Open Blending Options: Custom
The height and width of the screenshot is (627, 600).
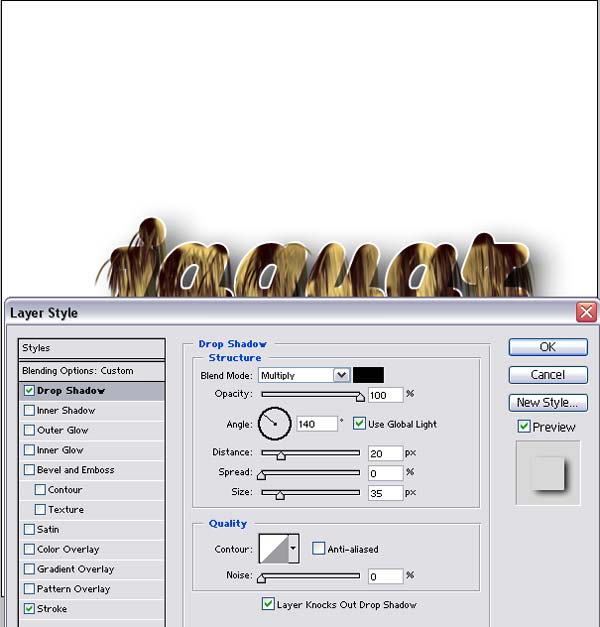92,371
